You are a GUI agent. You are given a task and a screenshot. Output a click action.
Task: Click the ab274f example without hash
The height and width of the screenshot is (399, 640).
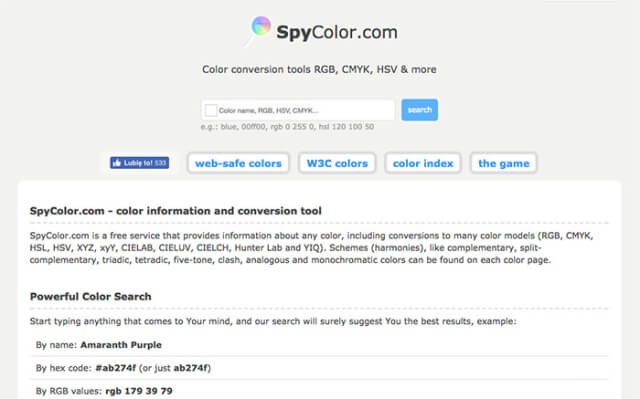coord(191,368)
